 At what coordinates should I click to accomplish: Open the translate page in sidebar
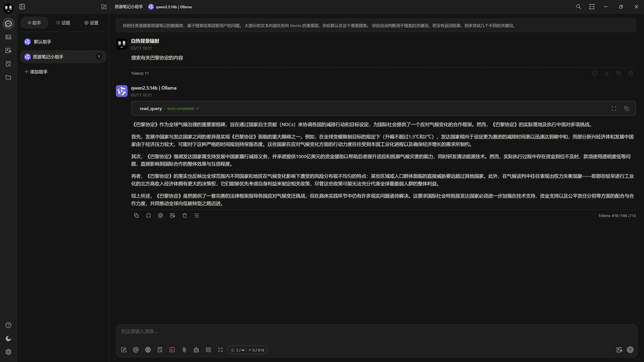8,50
